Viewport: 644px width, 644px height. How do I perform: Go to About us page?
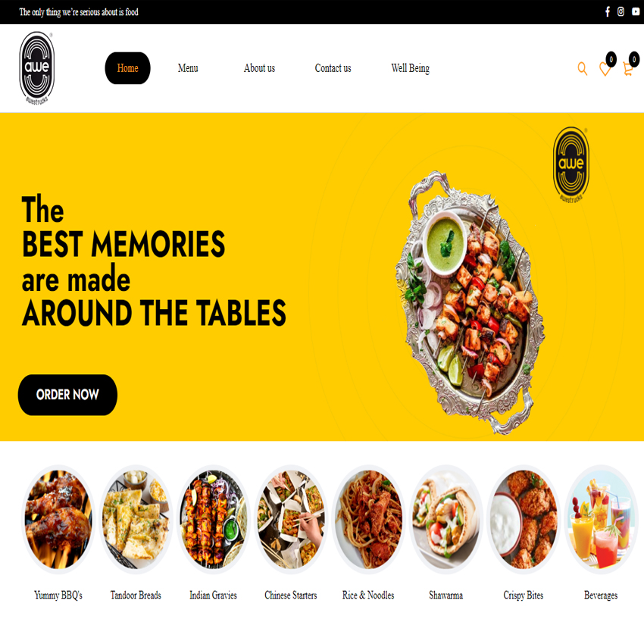[259, 68]
